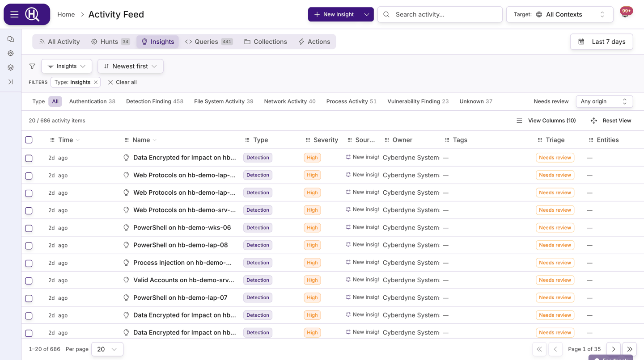The height and width of the screenshot is (360, 644).
Task: Click Needs review badge on Valid Accounts row
Action: coord(555,280)
